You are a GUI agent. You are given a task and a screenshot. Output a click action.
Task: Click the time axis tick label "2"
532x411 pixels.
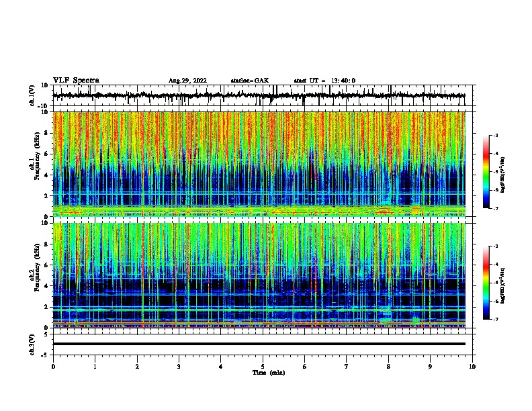tap(137, 367)
